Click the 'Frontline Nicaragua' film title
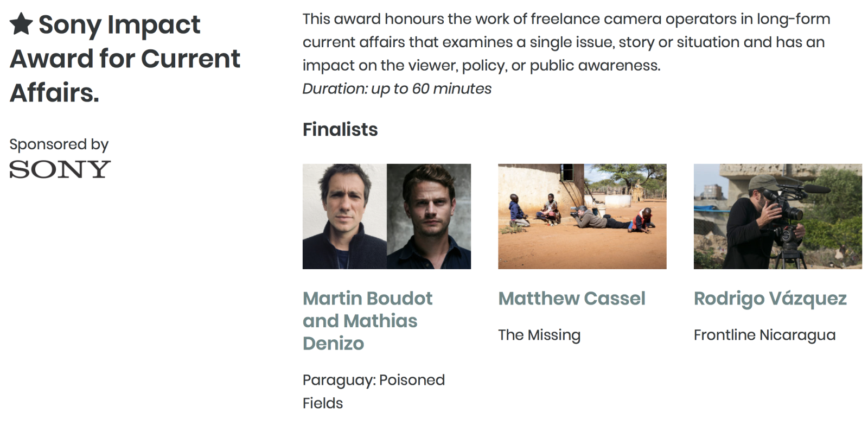This screenshot has height=425, width=868. click(x=764, y=335)
